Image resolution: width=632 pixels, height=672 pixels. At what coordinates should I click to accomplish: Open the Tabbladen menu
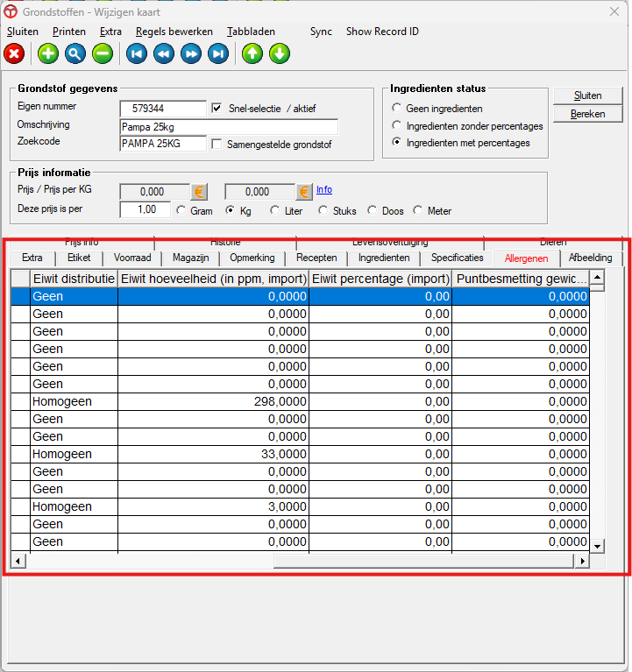pyautogui.click(x=252, y=32)
